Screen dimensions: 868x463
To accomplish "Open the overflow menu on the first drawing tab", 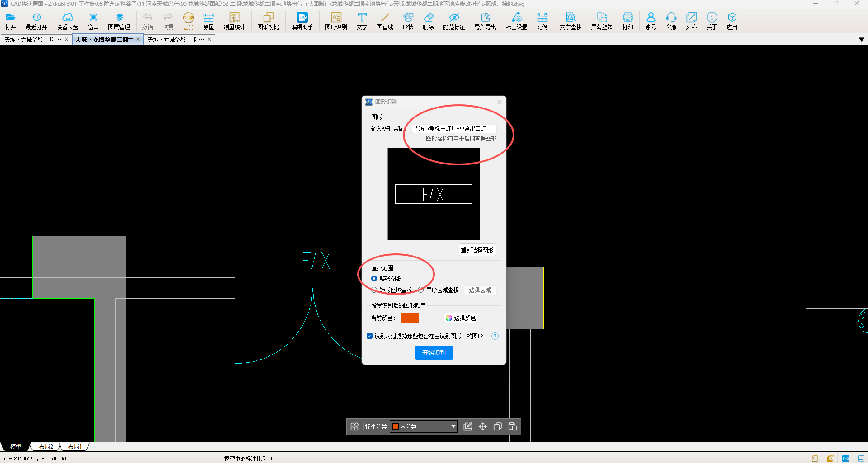I will [59, 40].
